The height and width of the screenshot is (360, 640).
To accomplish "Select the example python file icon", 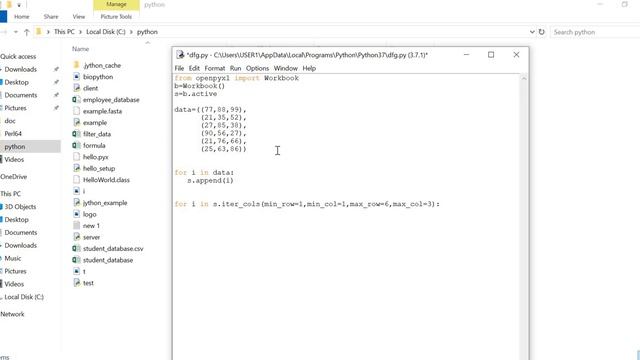I will [x=76, y=122].
